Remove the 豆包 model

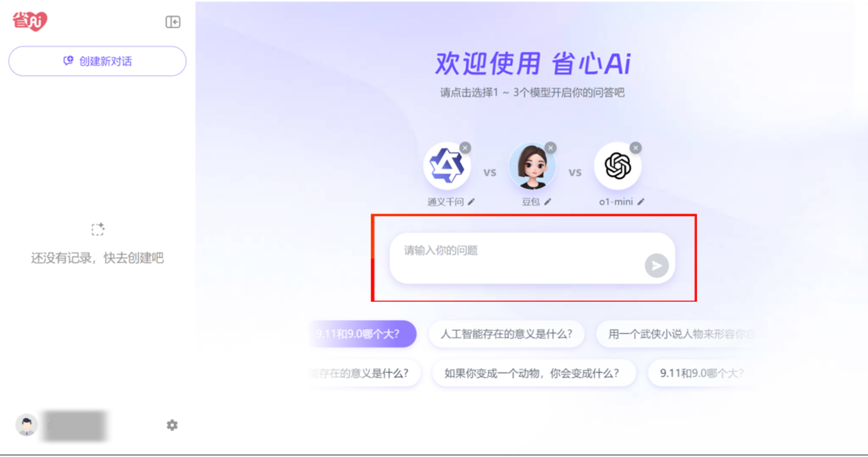click(550, 148)
